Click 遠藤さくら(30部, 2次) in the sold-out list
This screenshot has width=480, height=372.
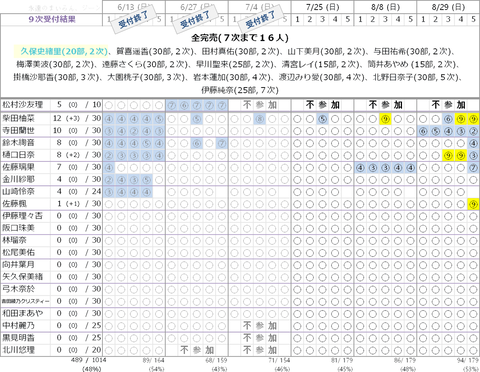click(x=143, y=64)
